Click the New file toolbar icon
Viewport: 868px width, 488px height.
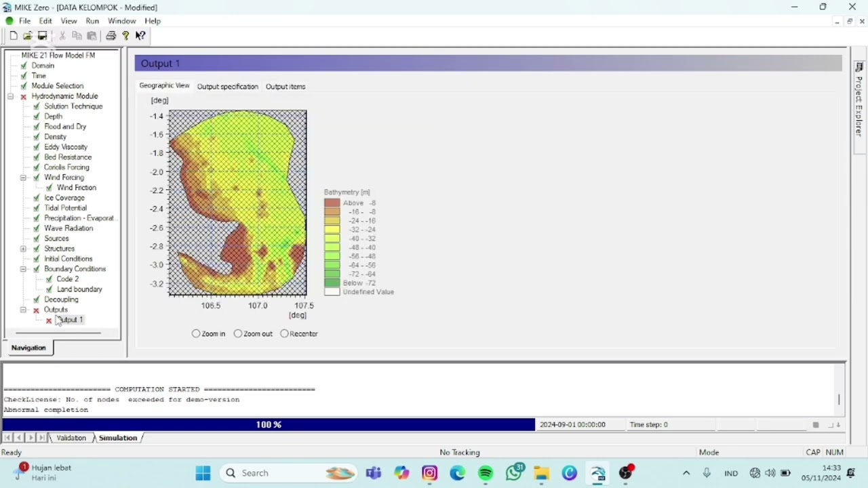point(14,35)
